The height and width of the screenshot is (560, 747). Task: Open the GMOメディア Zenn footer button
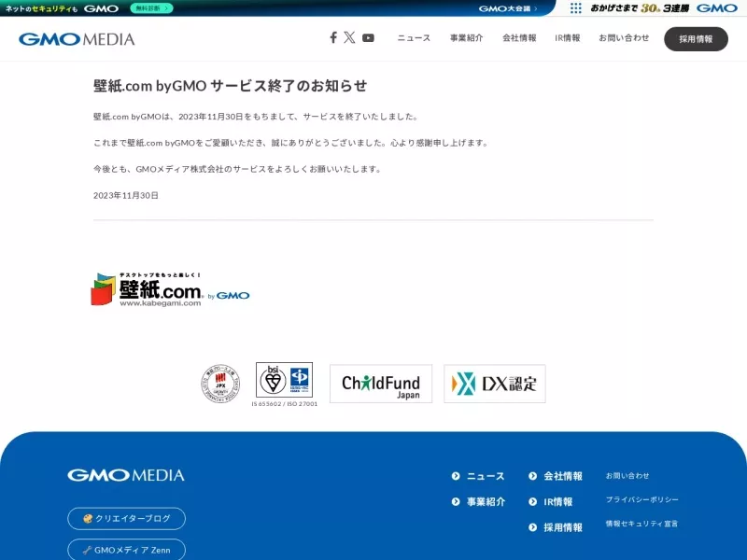126,550
